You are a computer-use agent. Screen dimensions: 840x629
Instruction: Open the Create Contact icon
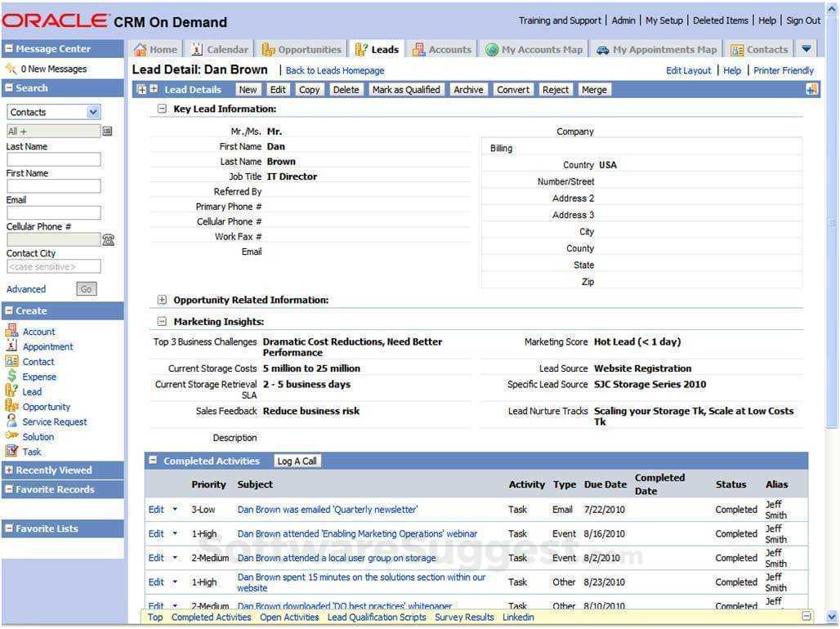point(38,361)
